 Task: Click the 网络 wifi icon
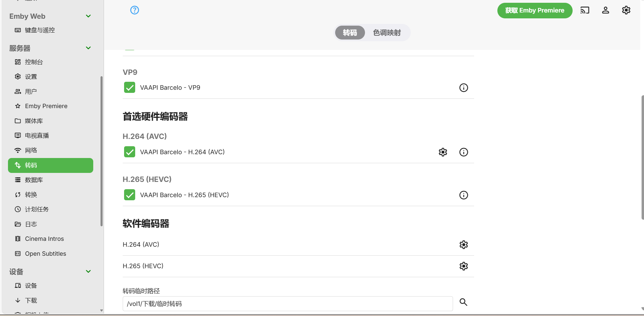18,150
